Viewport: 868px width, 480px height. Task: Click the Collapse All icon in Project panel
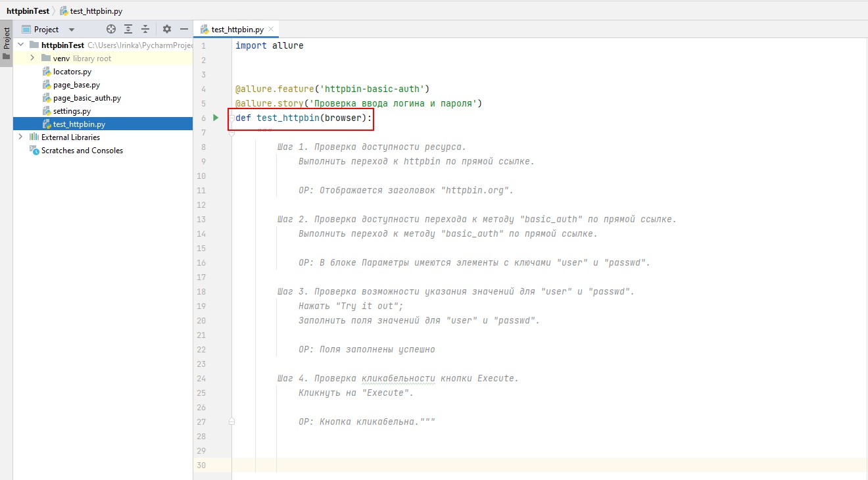click(145, 29)
